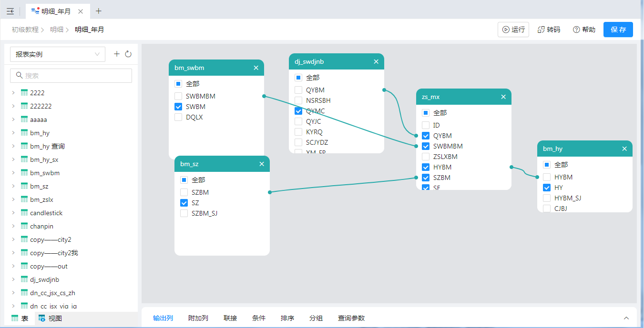Collapse the bottom panel with chevron icon
644x328 pixels.
pos(626,318)
